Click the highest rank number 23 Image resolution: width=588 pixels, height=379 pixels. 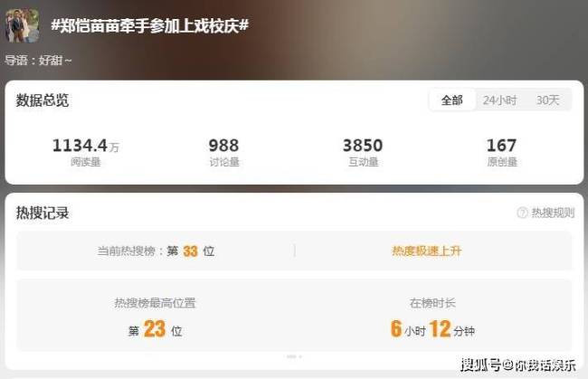(155, 329)
